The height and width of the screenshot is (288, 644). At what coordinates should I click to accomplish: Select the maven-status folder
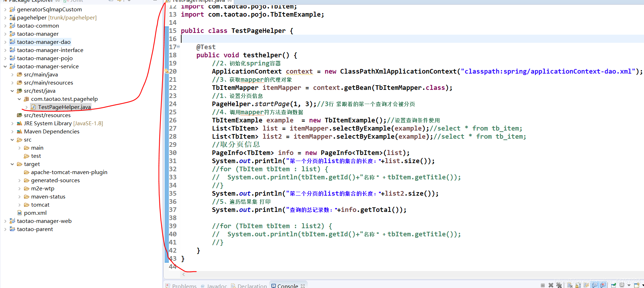45,197
